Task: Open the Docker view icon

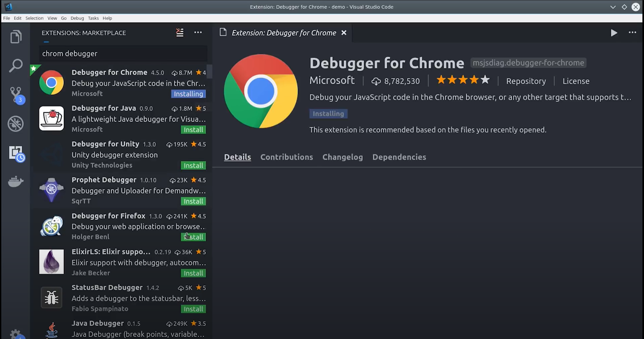Action: pos(16,181)
